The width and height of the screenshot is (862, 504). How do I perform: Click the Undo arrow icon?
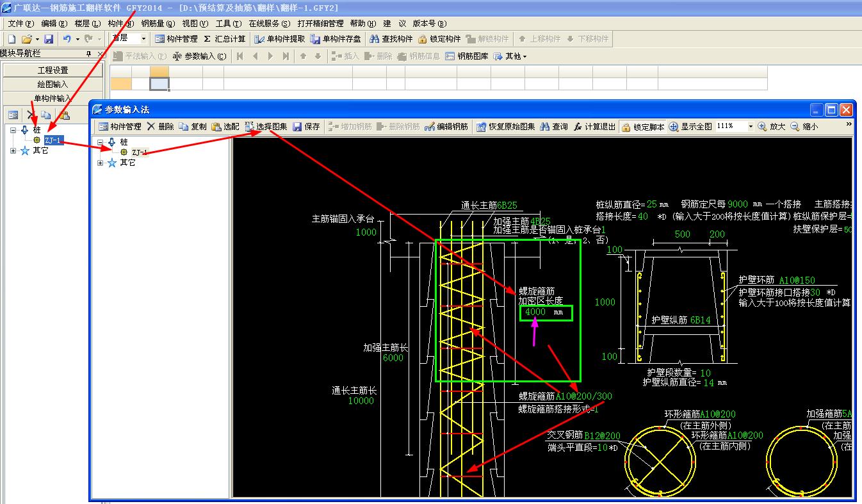[67, 39]
